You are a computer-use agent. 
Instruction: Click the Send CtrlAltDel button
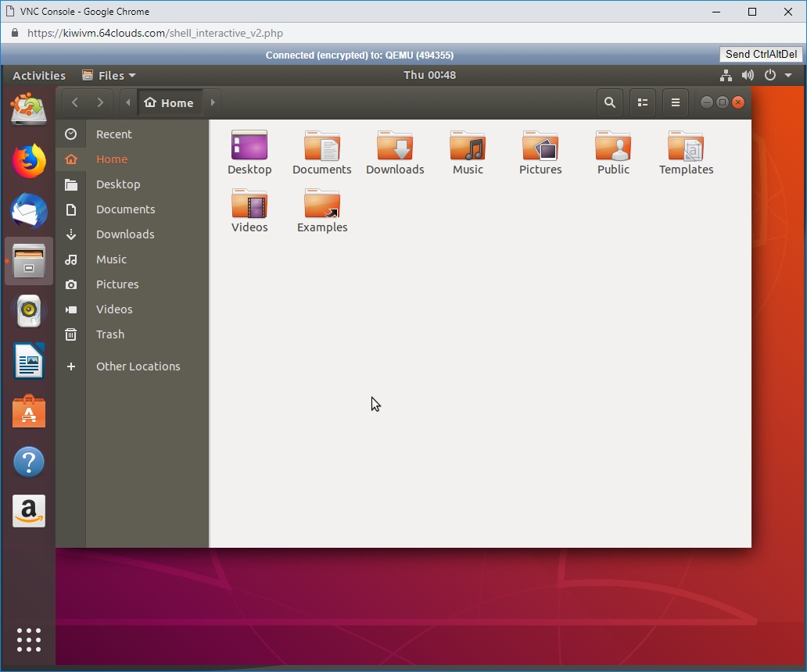point(761,54)
